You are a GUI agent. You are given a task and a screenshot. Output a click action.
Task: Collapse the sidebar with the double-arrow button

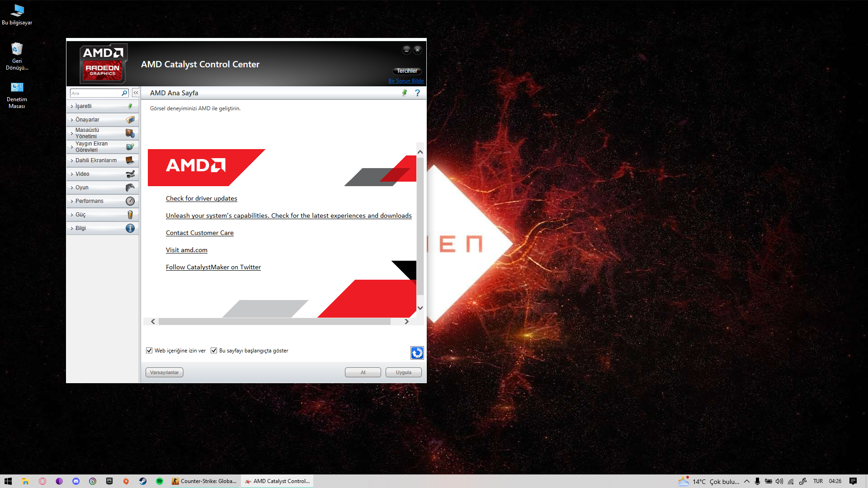[x=136, y=93]
